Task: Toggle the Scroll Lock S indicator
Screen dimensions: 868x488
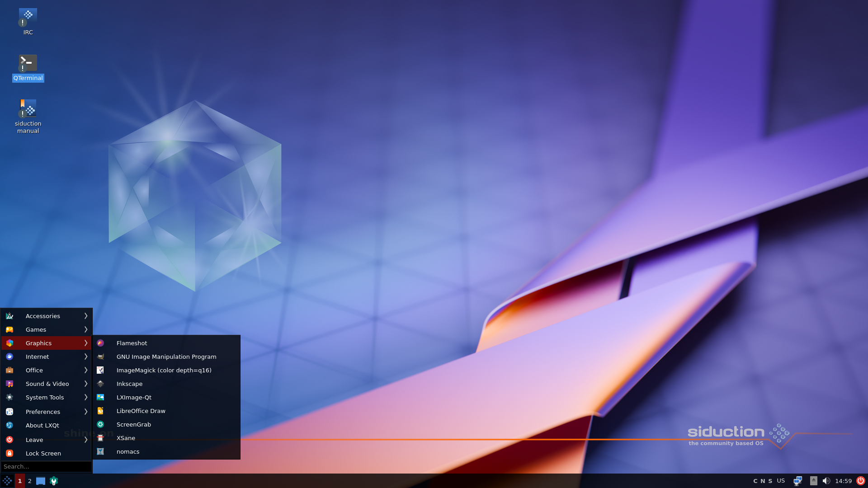Action: click(x=770, y=481)
